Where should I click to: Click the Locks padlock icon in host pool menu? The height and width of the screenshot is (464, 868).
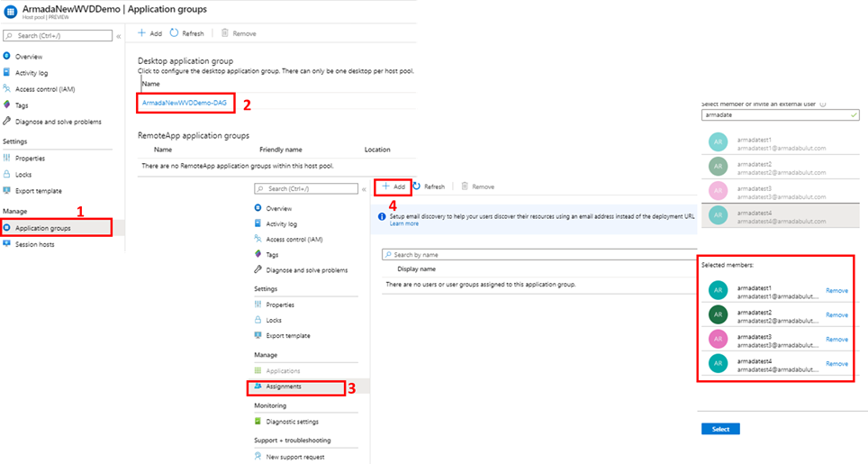coord(6,174)
